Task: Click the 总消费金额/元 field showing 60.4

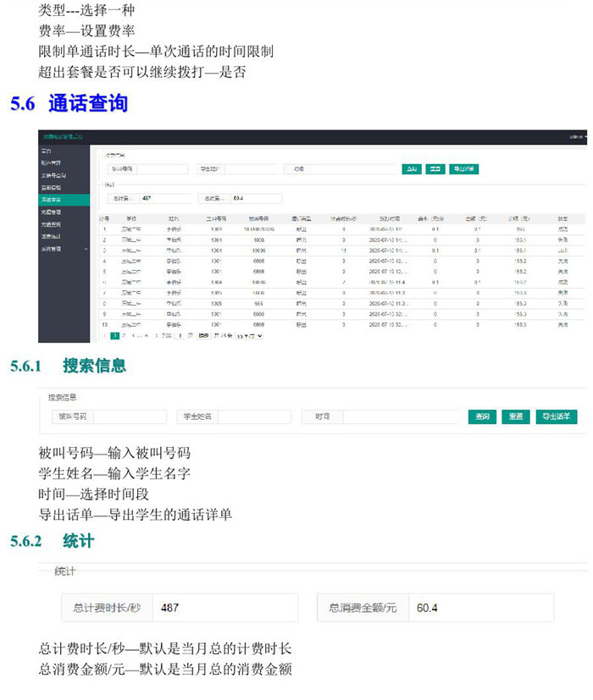Action: (x=479, y=608)
